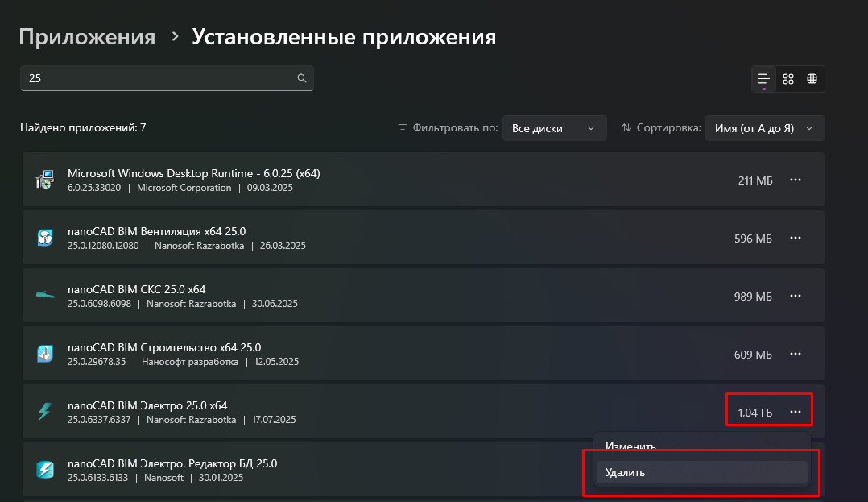Click version 25.0.6133.6133 text

(97, 478)
